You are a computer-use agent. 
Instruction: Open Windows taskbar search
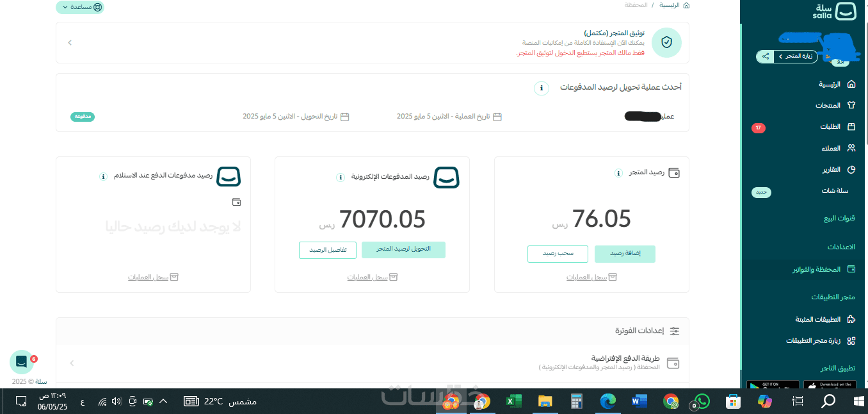pos(828,401)
